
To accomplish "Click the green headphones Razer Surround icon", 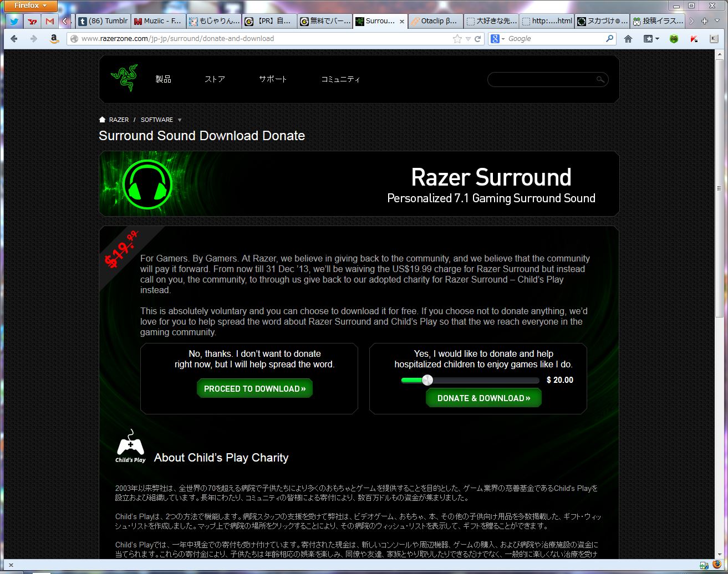I will pyautogui.click(x=147, y=184).
